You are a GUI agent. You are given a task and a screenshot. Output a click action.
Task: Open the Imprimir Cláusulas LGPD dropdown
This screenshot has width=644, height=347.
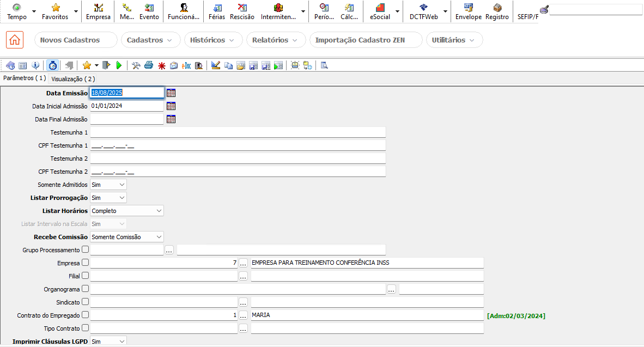point(108,341)
